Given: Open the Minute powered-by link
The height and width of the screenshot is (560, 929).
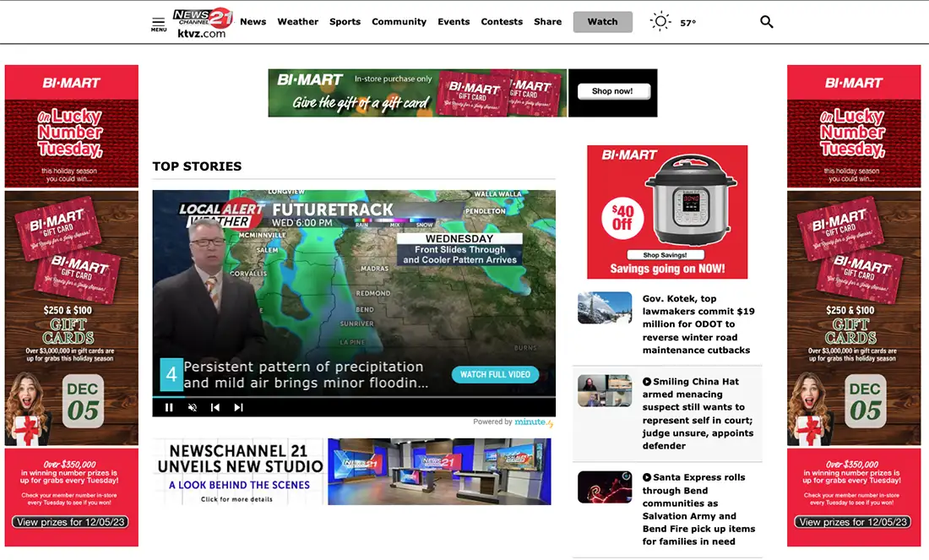Looking at the screenshot, I should tap(533, 422).
